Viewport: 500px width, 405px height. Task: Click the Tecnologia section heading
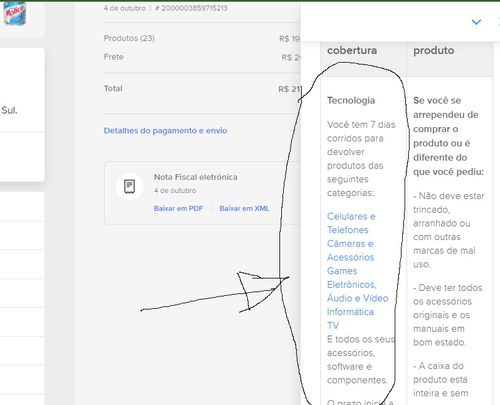tap(351, 100)
